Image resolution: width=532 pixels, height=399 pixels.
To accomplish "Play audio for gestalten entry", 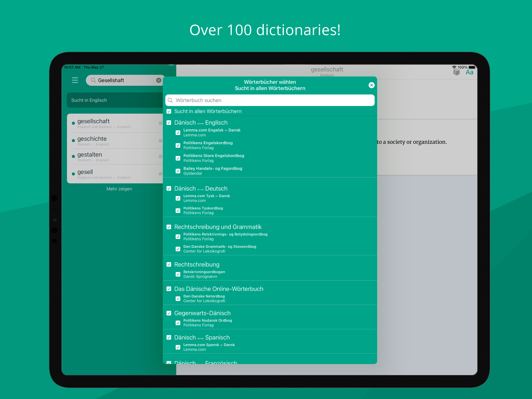I will [160, 156].
